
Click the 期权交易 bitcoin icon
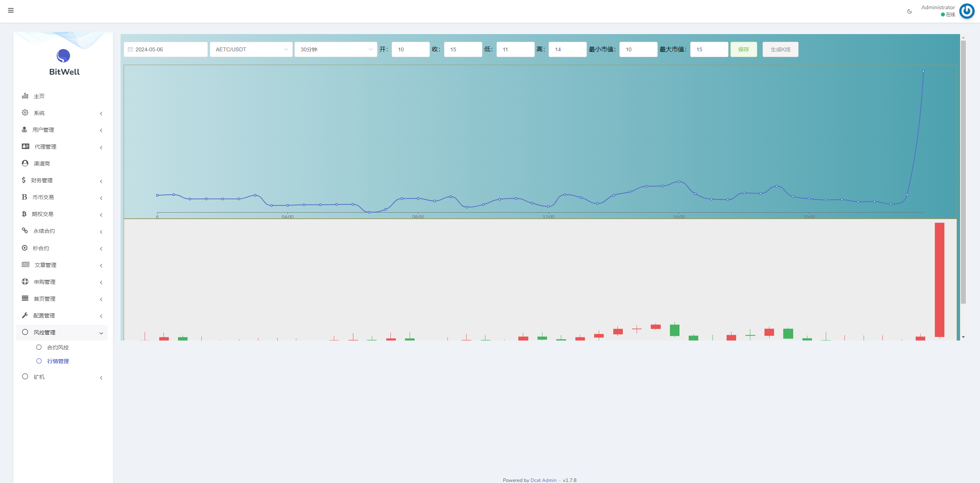pyautogui.click(x=24, y=214)
